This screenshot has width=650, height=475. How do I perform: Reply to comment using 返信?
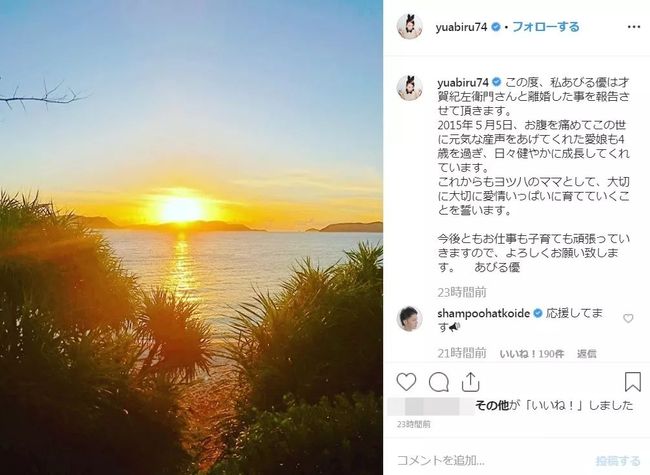[587, 354]
